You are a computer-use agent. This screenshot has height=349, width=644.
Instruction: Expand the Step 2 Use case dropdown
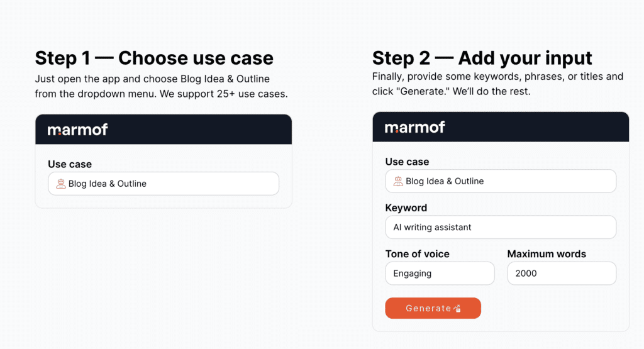(501, 181)
